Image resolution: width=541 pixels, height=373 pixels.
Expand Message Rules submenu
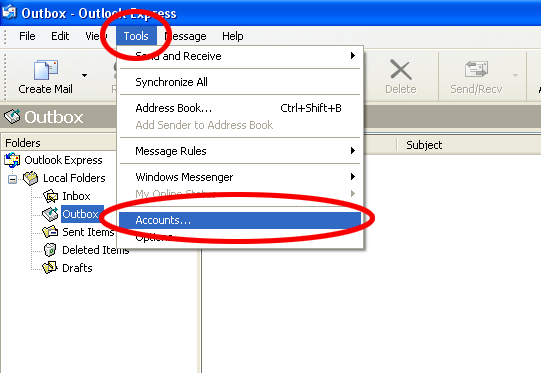click(240, 151)
